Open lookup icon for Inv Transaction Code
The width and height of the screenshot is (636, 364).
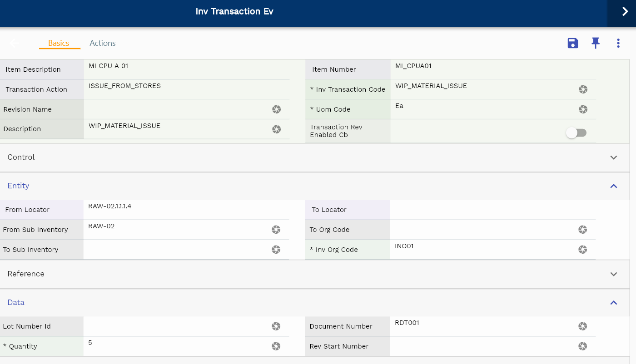click(x=583, y=89)
